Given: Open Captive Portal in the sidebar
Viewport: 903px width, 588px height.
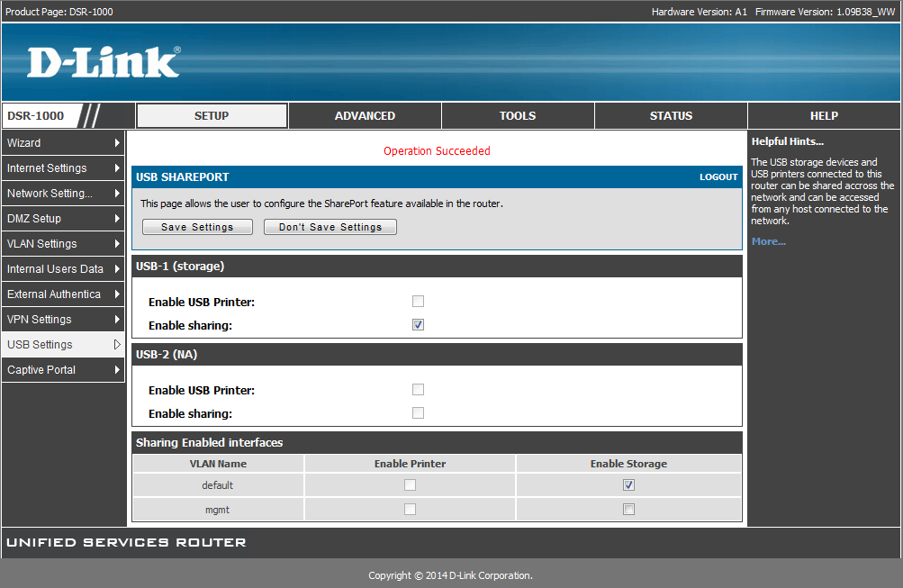Looking at the screenshot, I should [63, 370].
